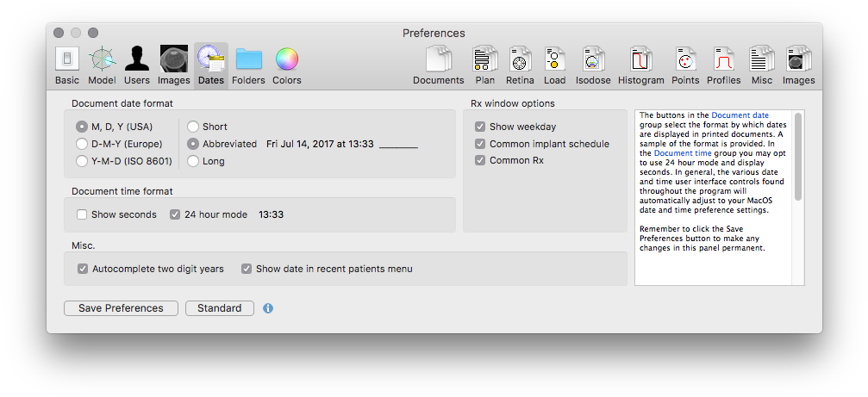The image size is (868, 397).
Task: Open the Misc document preferences
Action: point(762,65)
